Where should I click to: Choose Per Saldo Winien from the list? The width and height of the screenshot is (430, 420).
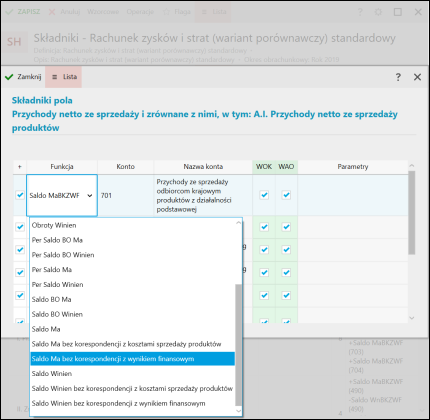pos(133,285)
